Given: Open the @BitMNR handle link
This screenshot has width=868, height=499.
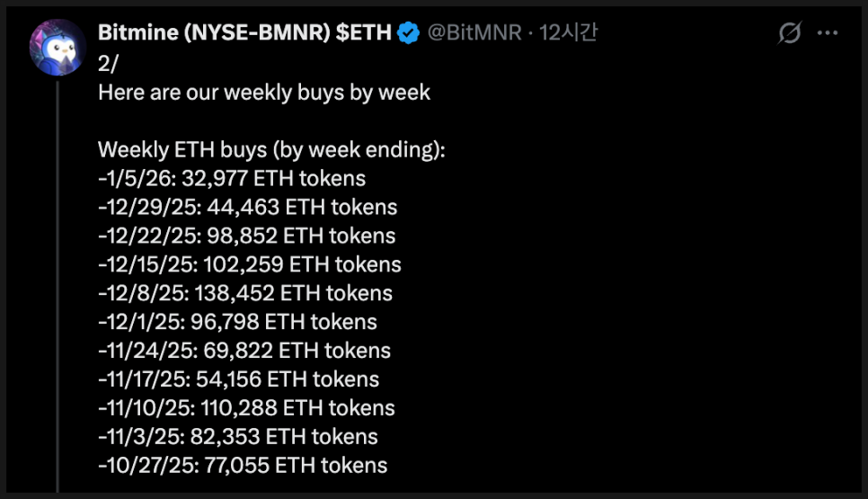Looking at the screenshot, I should 473,34.
